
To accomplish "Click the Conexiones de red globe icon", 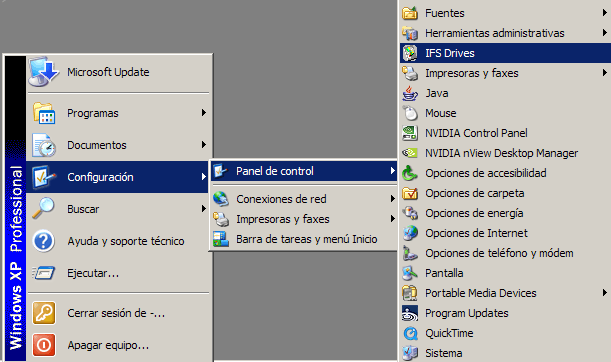I will click(221, 199).
